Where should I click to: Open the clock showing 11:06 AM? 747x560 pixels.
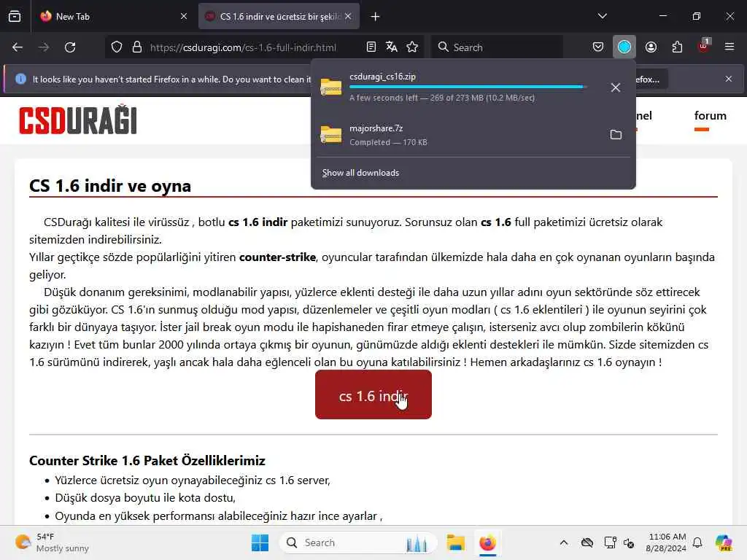(x=666, y=542)
